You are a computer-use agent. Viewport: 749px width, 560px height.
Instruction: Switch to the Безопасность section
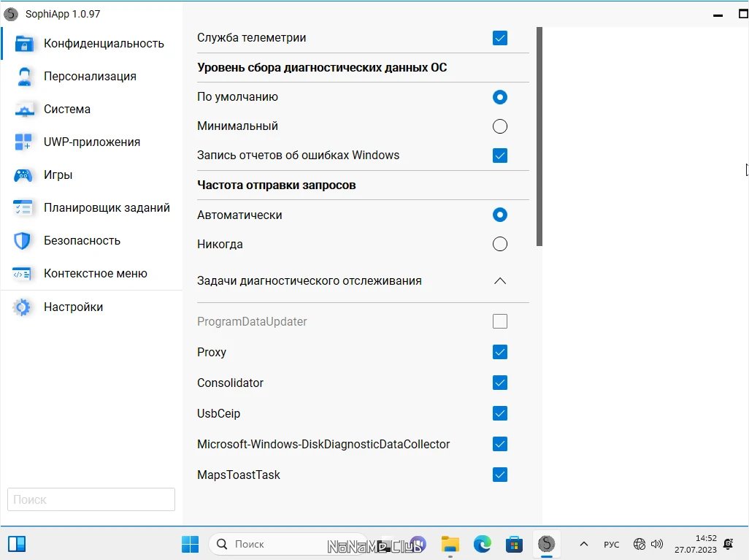pos(92,241)
